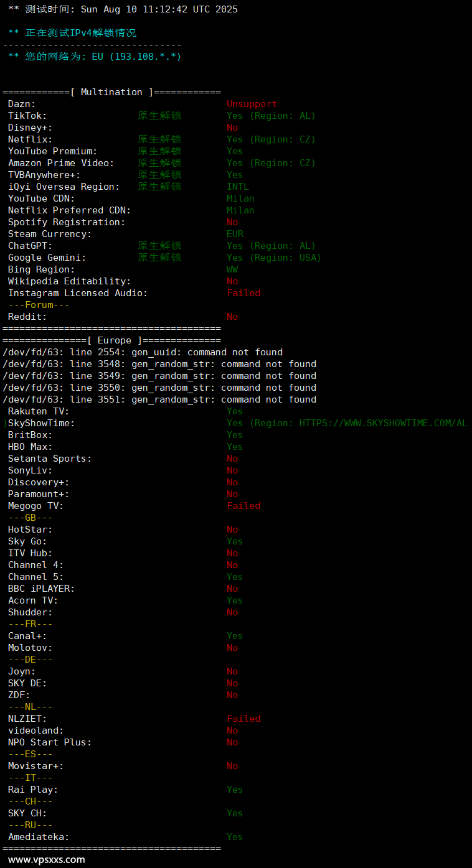The height and width of the screenshot is (868, 472).
Task: Click the 'Movistar+:' label
Action: point(36,766)
